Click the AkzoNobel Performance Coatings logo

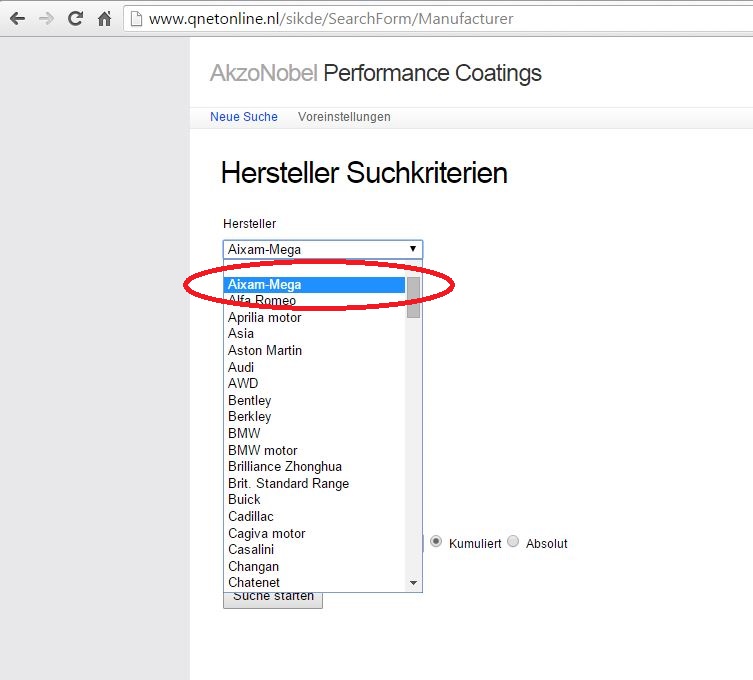coord(376,73)
